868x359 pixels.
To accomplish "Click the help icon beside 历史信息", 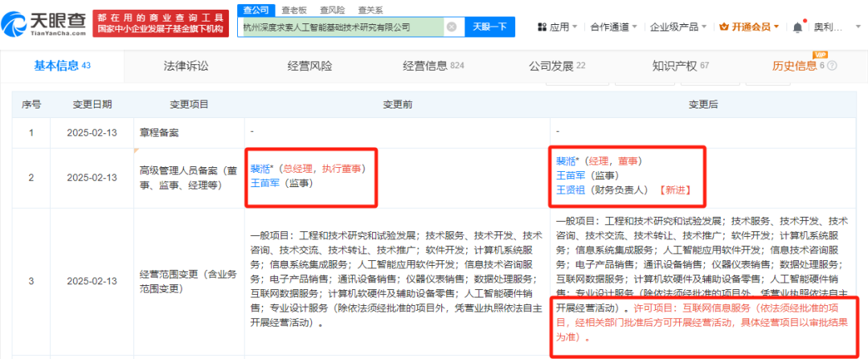I will (832, 67).
